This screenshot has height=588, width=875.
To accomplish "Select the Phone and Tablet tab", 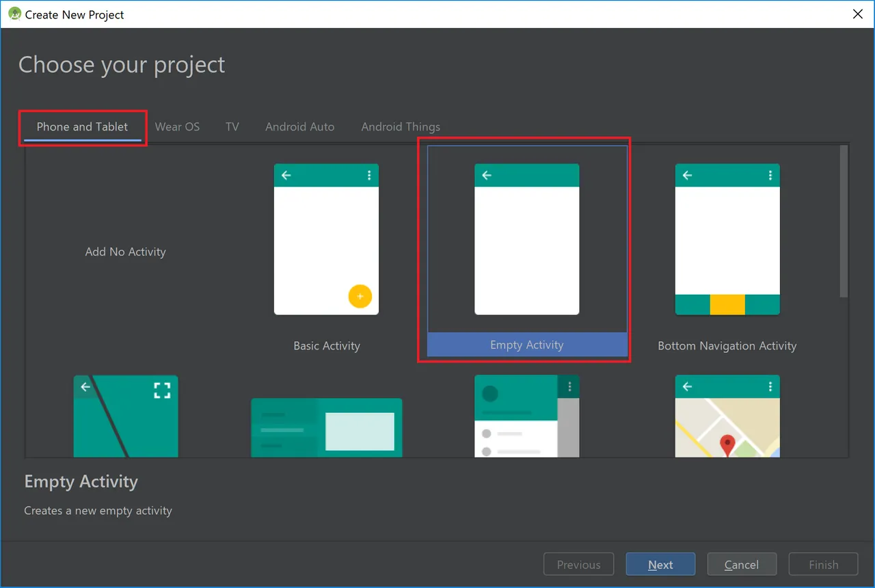I will (82, 126).
